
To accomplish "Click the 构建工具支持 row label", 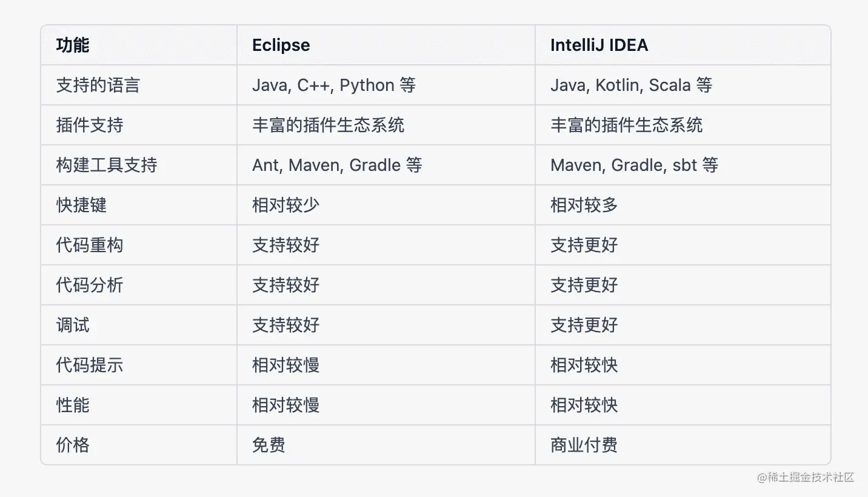I will coord(106,165).
